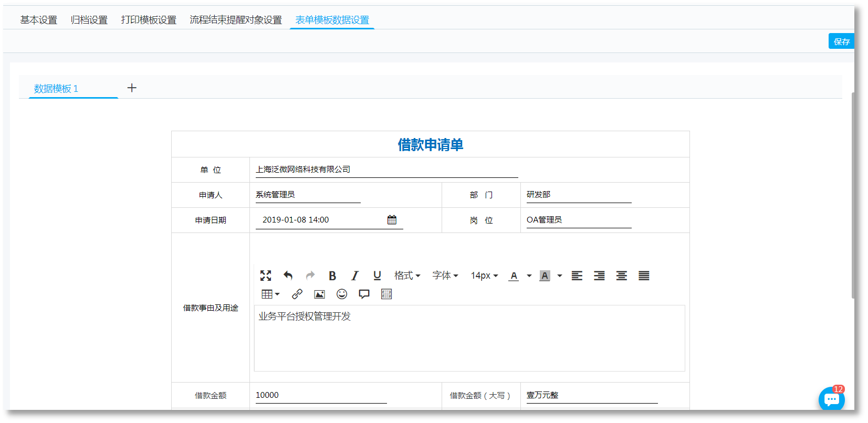Add a new data template with plus button
Viewport: 868px width, 423px height.
tap(132, 88)
